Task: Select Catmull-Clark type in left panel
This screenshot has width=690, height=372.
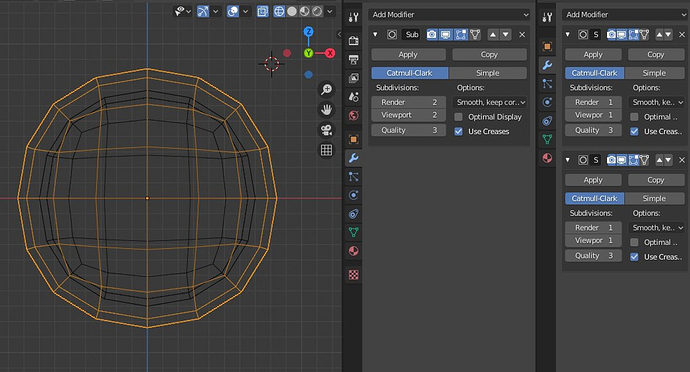Action: point(410,73)
